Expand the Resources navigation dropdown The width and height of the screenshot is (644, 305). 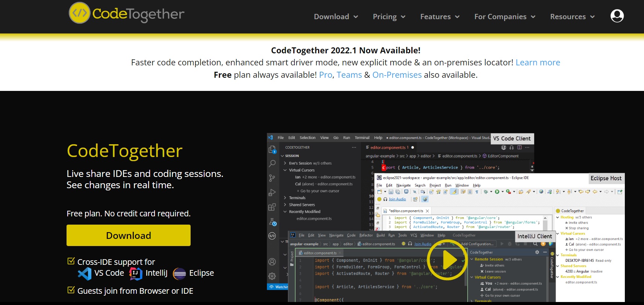tap(573, 17)
